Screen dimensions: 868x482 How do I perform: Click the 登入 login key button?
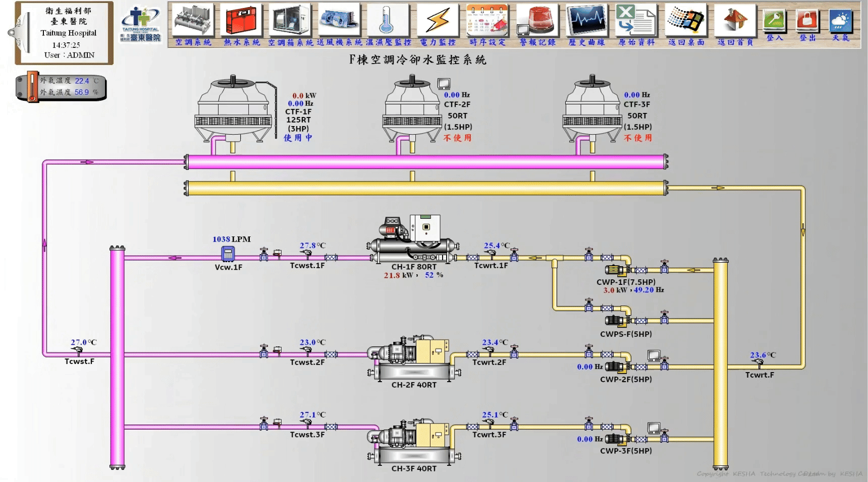pyautogui.click(x=774, y=21)
